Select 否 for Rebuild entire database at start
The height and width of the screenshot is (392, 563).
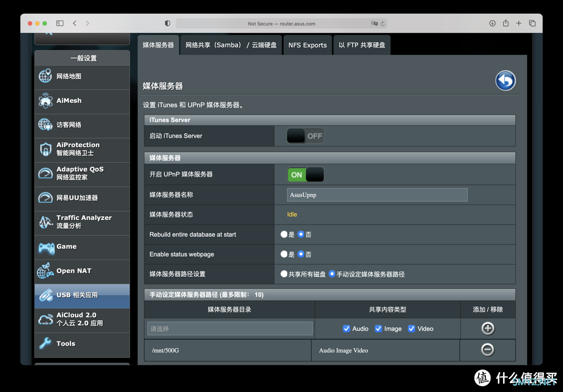point(301,235)
